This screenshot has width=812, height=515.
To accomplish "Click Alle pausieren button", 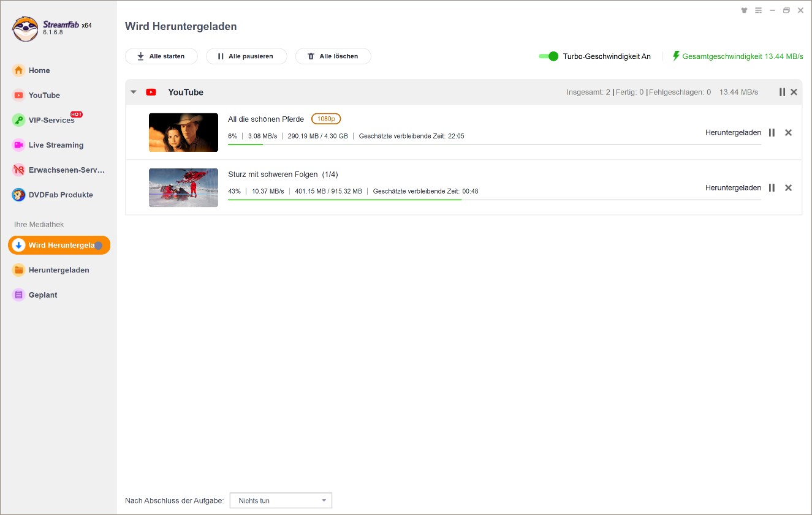I will pyautogui.click(x=247, y=56).
